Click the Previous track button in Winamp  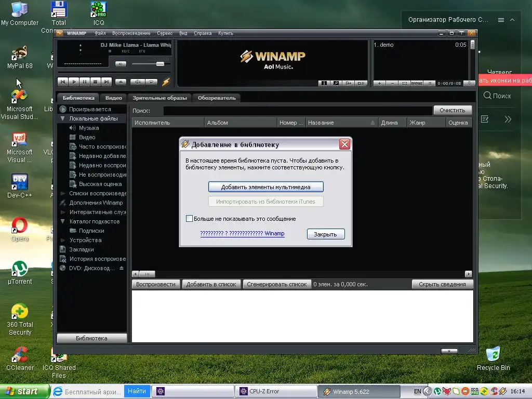tap(63, 82)
